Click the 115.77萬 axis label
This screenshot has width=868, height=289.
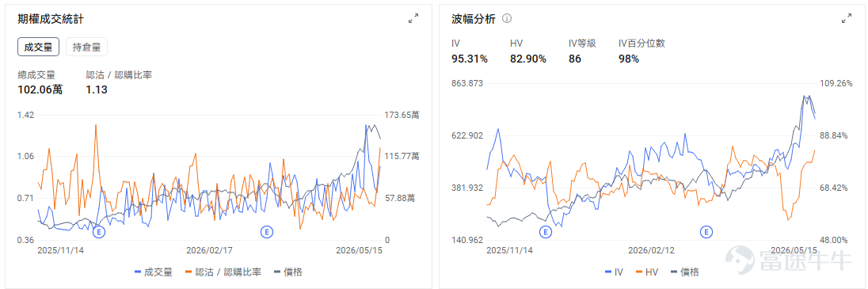click(402, 156)
